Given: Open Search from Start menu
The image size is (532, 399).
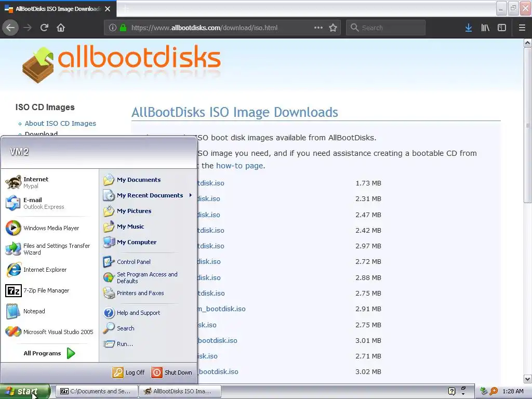Looking at the screenshot, I should (x=148, y=328).
